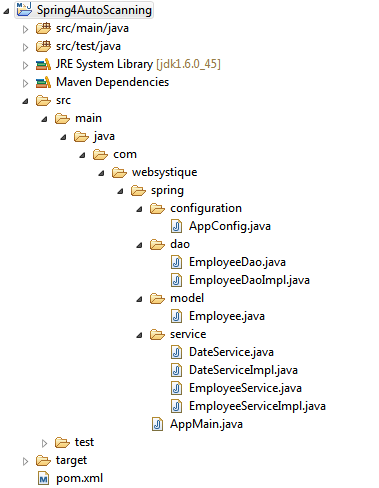This screenshot has width=379, height=488.
Task: Collapse the spring folder
Action: click(120, 191)
